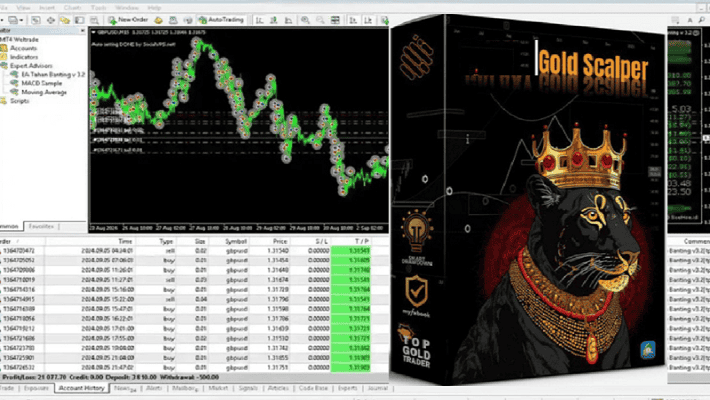Close the Navigator panel
This screenshot has width=710, height=400.
point(82,31)
